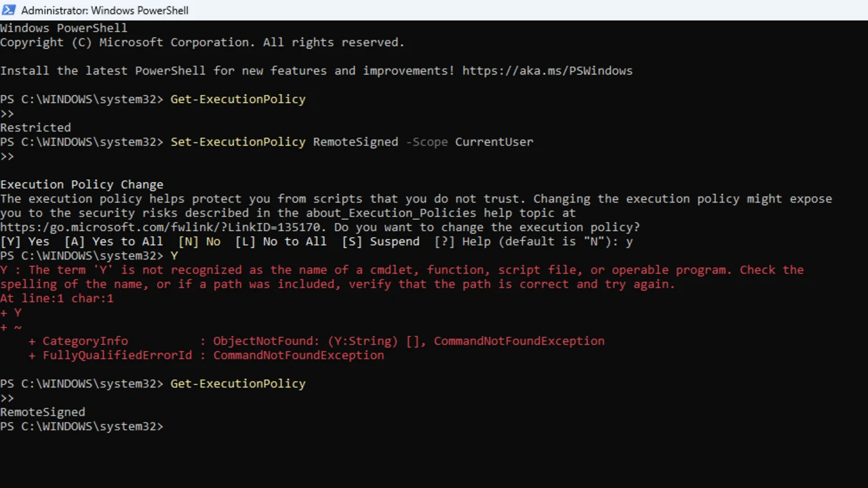Screen dimensions: 868x488
Task: Select the [Y] Yes option text
Action: coord(26,241)
